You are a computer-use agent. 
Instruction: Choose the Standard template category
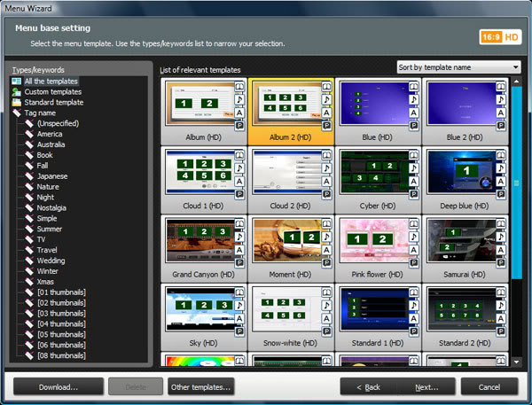pos(53,103)
